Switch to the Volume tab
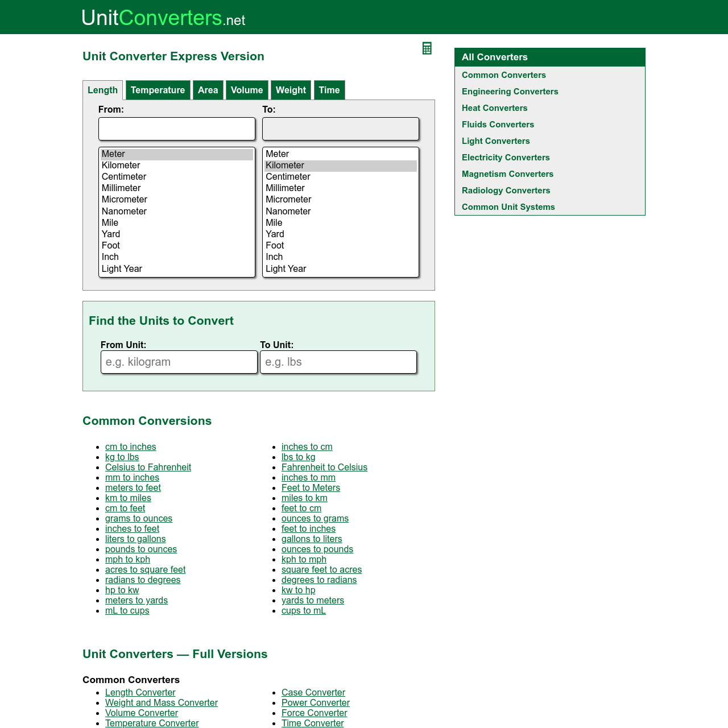728x728 pixels. [x=247, y=90]
